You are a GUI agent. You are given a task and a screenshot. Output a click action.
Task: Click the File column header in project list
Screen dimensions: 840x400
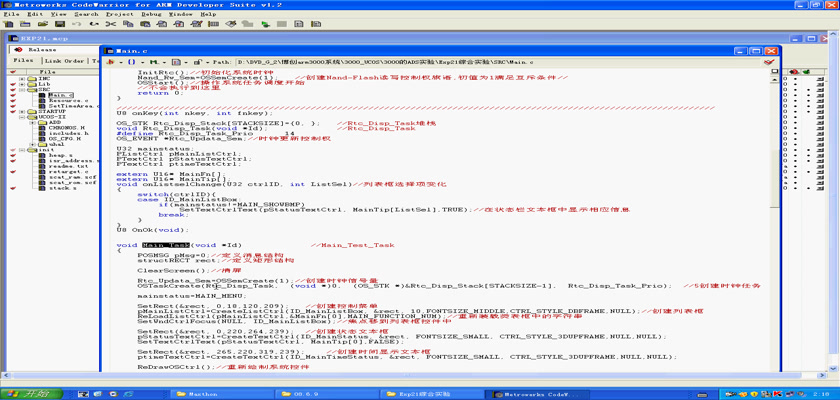[48, 71]
